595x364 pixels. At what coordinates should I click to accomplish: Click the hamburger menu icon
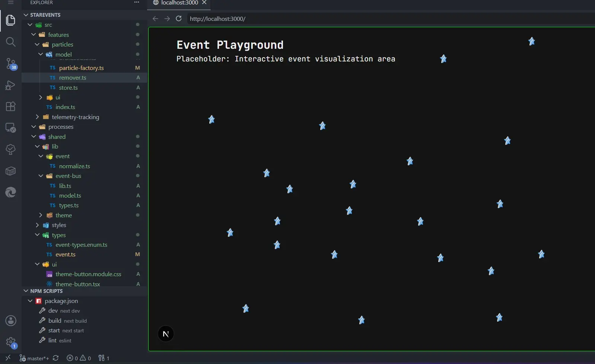click(10, 2)
